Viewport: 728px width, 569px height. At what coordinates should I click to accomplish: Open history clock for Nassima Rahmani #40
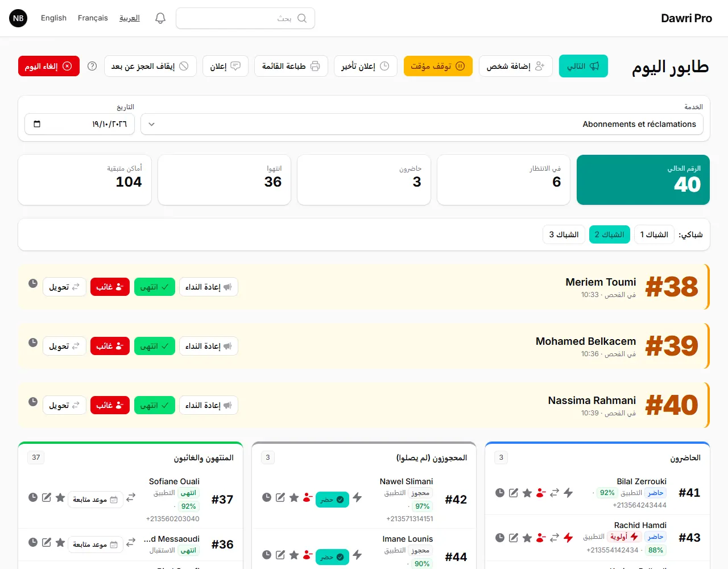click(x=33, y=402)
